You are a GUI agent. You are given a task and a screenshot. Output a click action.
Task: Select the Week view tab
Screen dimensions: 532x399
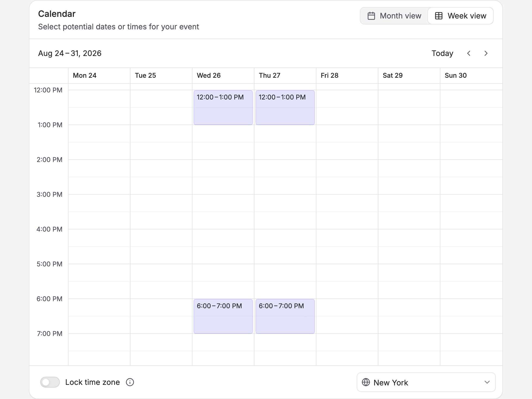click(x=461, y=16)
